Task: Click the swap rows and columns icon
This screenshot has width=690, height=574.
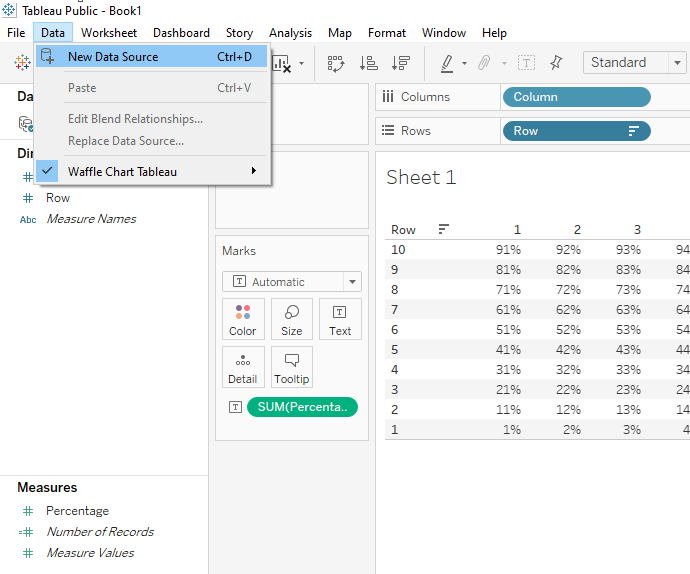Action: (336, 63)
